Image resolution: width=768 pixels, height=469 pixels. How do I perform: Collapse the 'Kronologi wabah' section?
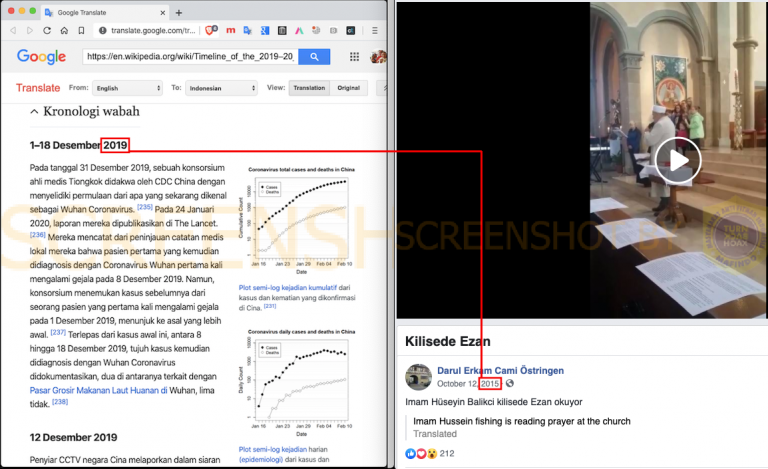[x=34, y=112]
